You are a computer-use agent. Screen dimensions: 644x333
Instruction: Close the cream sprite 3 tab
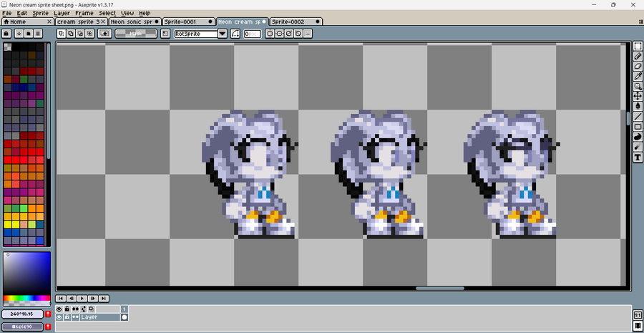(x=103, y=21)
